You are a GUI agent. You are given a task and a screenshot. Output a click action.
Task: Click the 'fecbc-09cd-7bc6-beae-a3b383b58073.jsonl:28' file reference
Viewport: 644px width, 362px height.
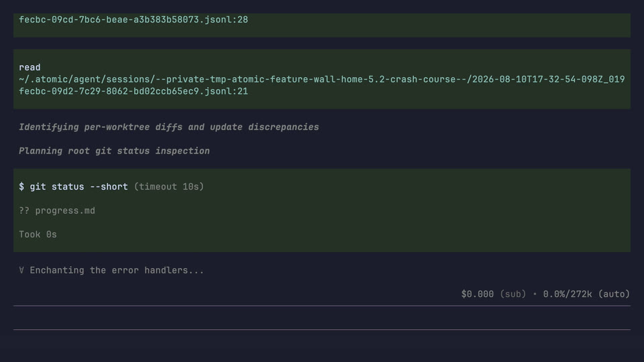click(x=133, y=19)
